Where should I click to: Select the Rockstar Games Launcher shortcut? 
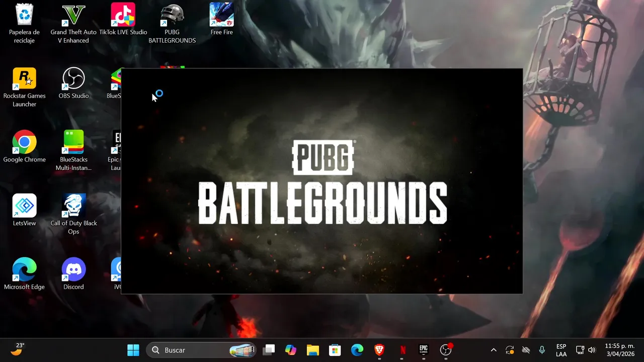pyautogui.click(x=24, y=87)
